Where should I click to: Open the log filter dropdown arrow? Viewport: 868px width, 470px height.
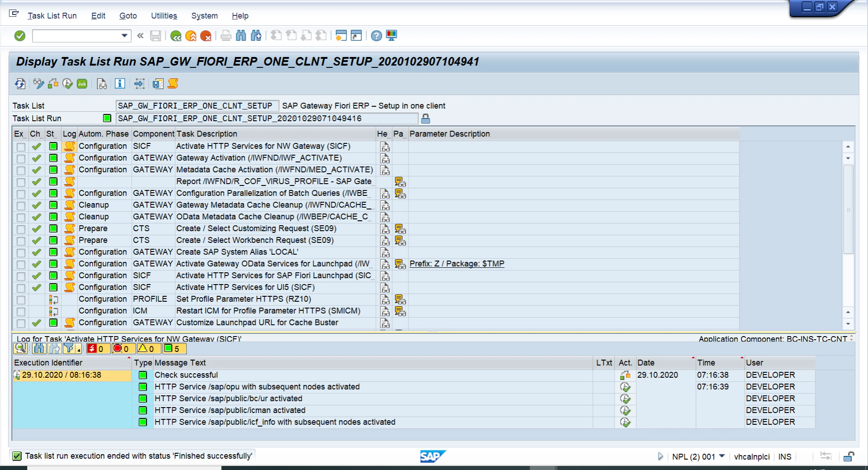click(79, 350)
